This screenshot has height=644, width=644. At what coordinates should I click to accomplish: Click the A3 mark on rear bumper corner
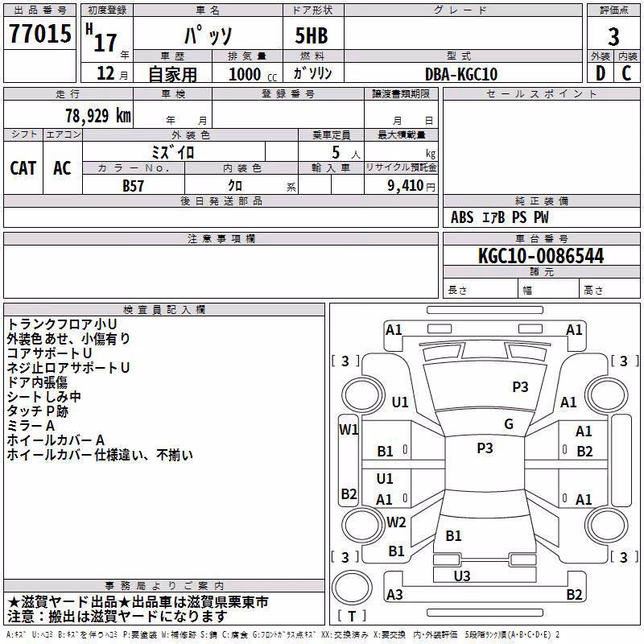point(394,594)
